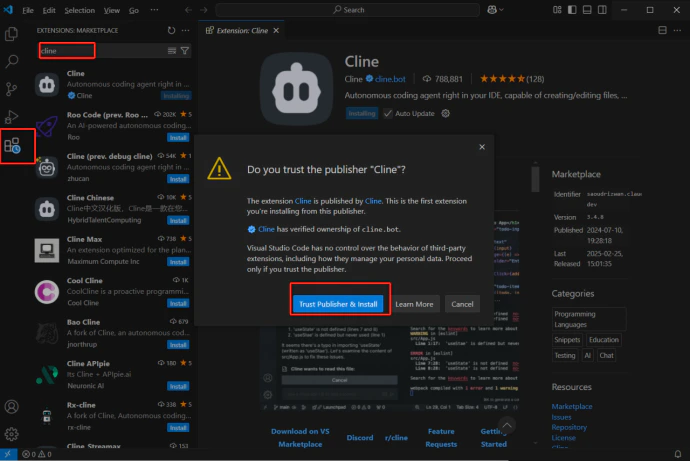Screen dimensions: 690x462
Task: Install the Cline Max extension
Action: point(178,262)
